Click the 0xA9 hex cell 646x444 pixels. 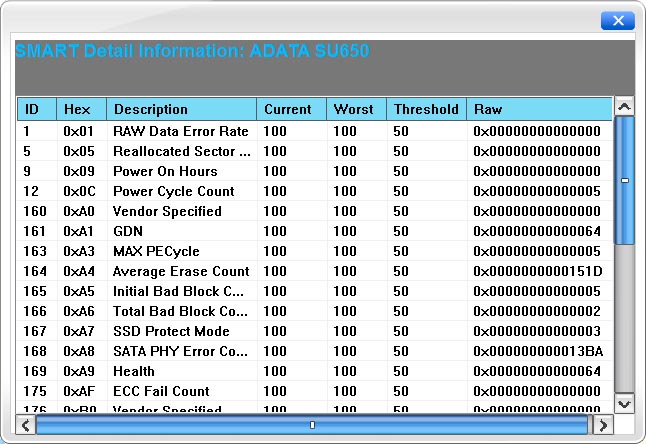tap(79, 371)
